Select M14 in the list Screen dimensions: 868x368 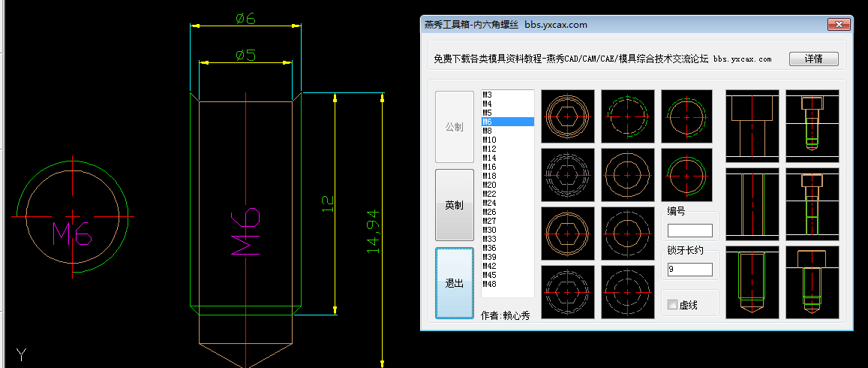[x=508, y=158]
